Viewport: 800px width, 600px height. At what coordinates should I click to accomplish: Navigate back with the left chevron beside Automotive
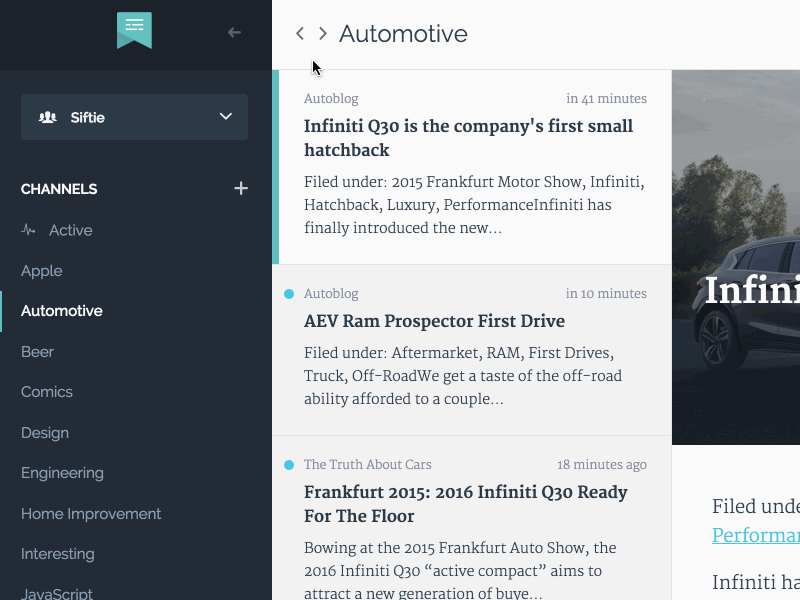tap(300, 33)
